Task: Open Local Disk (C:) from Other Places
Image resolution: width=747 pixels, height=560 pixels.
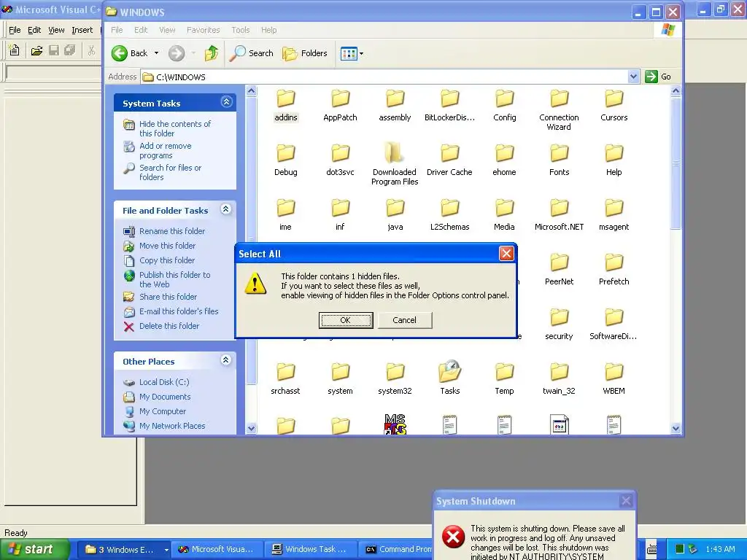Action: tap(164, 382)
